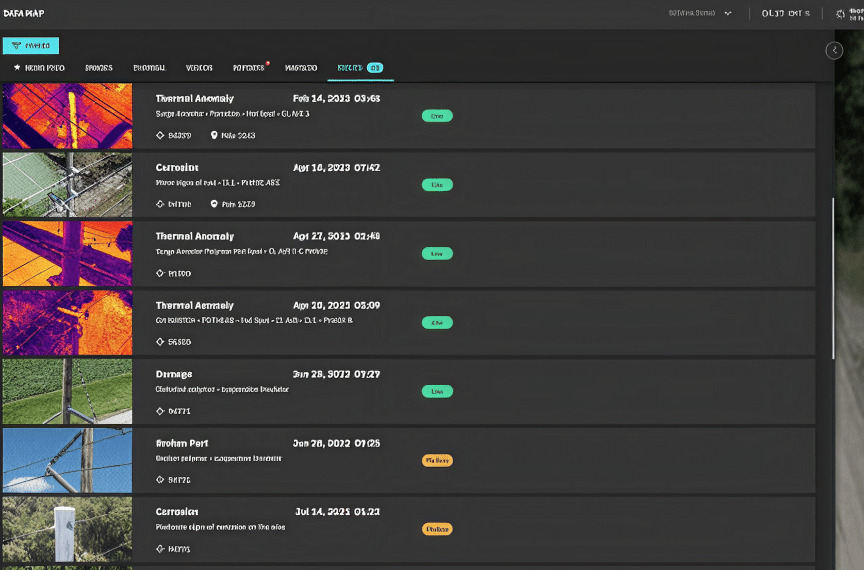Open the starred first tab in the tab bar

[39, 68]
